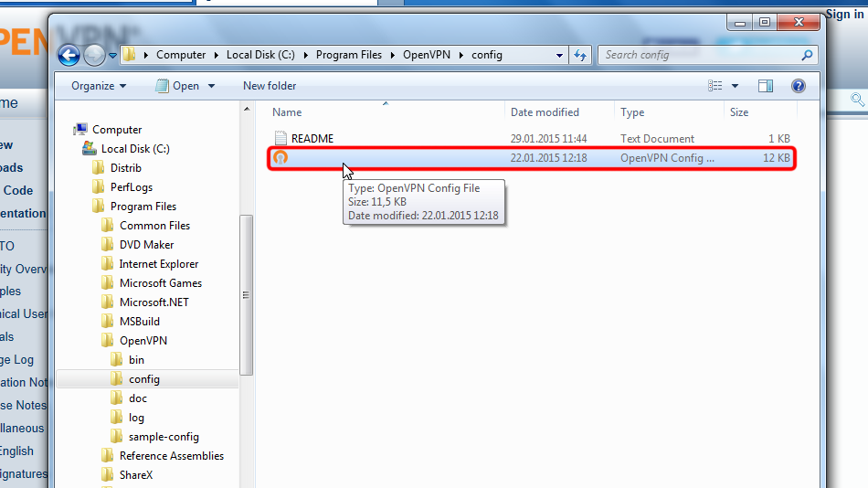This screenshot has width=868, height=488.
Task: Click the change view icon
Action: pos(715,86)
